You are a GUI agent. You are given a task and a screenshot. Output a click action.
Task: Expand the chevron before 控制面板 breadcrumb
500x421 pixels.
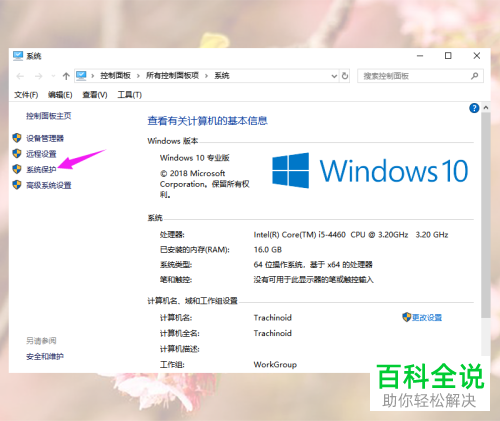(93, 76)
